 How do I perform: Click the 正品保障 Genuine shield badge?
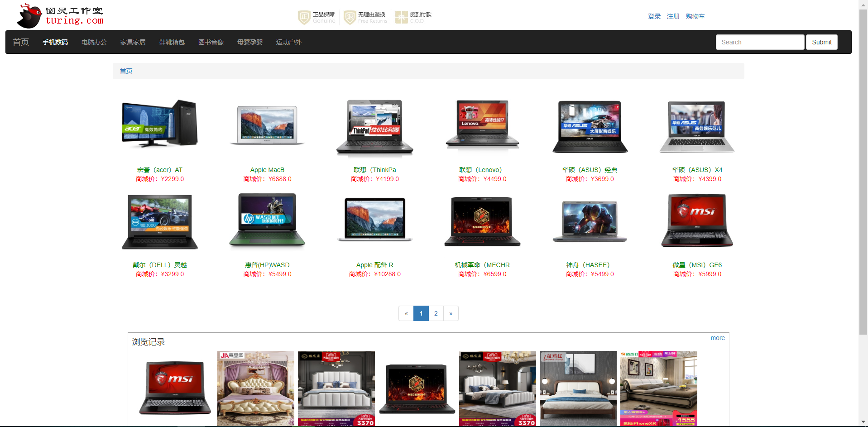click(317, 17)
